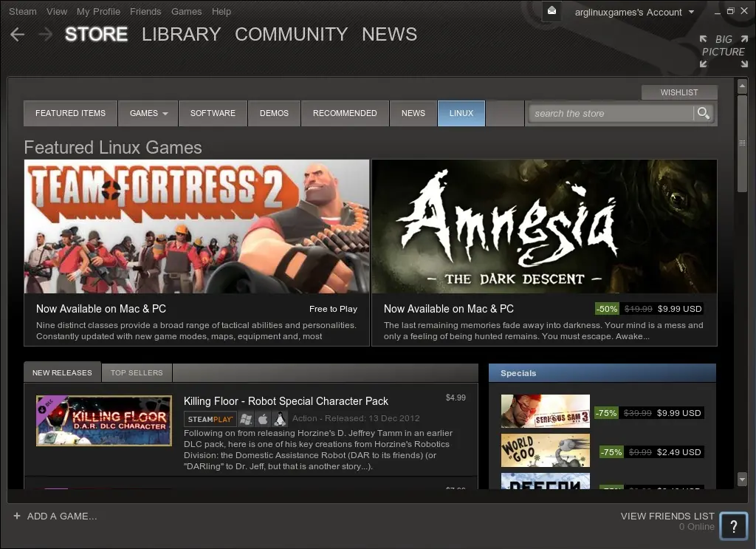This screenshot has height=549, width=756.
Task: Open the Software store tab
Action: pos(213,113)
